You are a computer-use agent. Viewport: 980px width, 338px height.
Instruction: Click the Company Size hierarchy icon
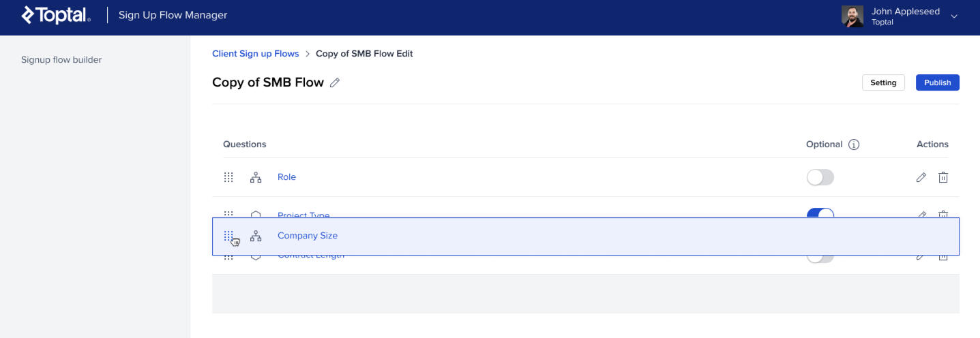pyautogui.click(x=256, y=236)
